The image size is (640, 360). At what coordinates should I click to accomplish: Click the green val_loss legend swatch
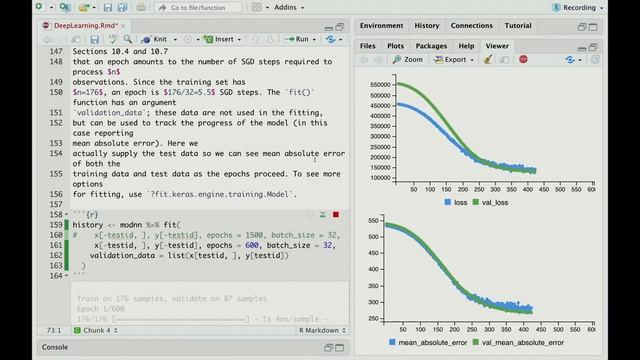click(476, 202)
